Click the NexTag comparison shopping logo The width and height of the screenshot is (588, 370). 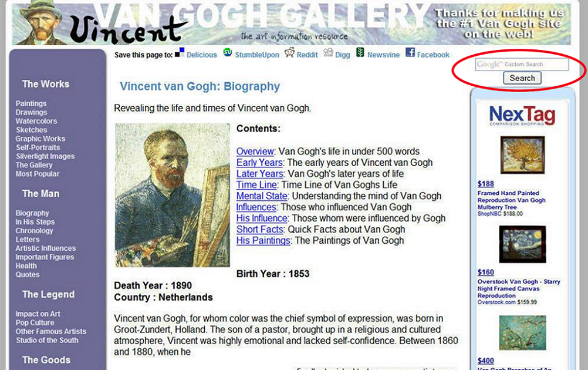point(522,116)
